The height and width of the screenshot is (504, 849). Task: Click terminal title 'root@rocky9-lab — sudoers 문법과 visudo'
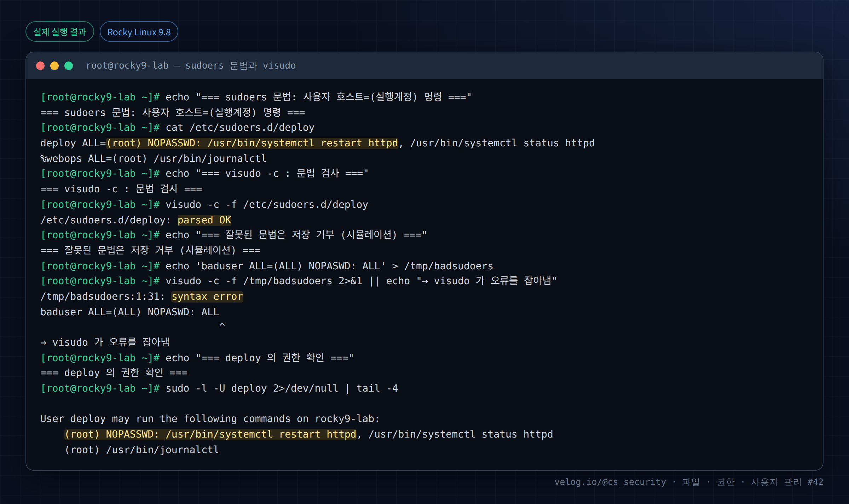[191, 66]
